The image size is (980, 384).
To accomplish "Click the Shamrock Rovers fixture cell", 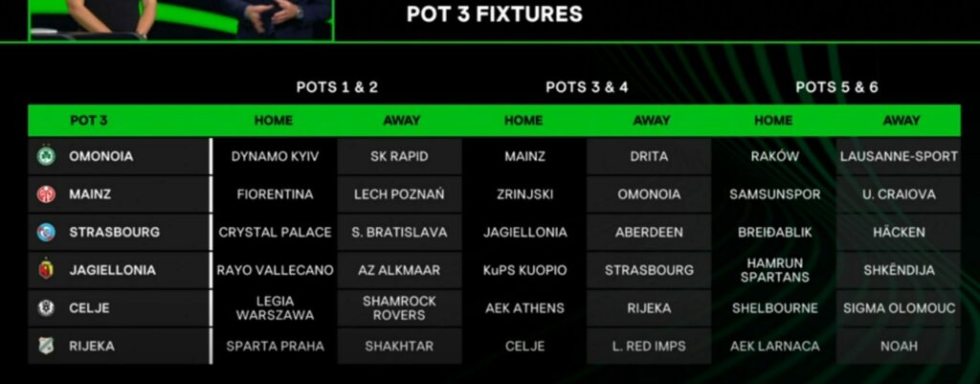I will 399,308.
